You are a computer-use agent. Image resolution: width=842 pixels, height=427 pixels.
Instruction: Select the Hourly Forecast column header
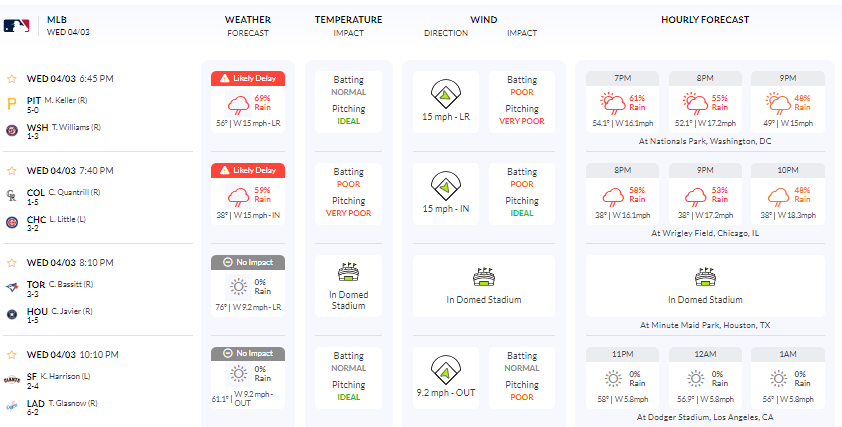705,19
